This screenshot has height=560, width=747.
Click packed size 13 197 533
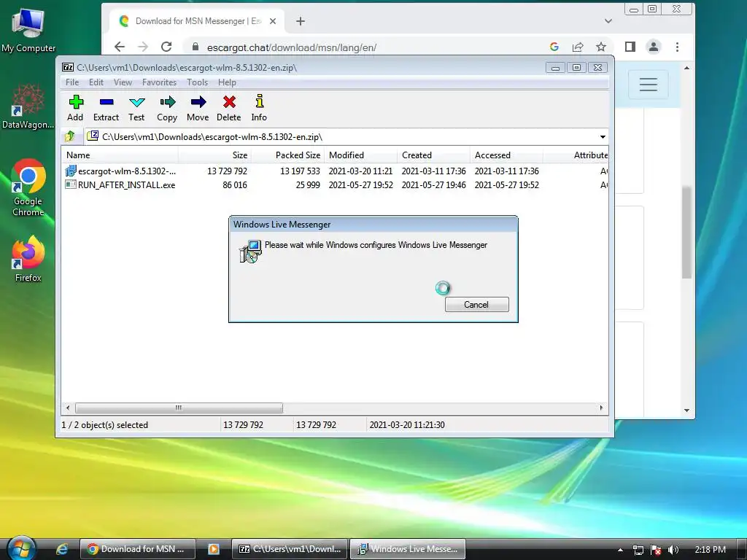coord(300,171)
